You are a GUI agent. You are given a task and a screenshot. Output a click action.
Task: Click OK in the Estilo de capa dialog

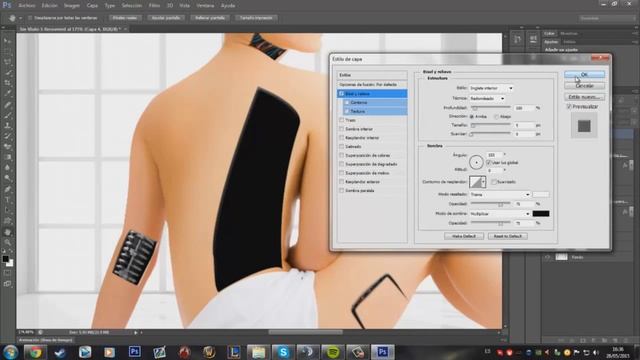[584, 75]
